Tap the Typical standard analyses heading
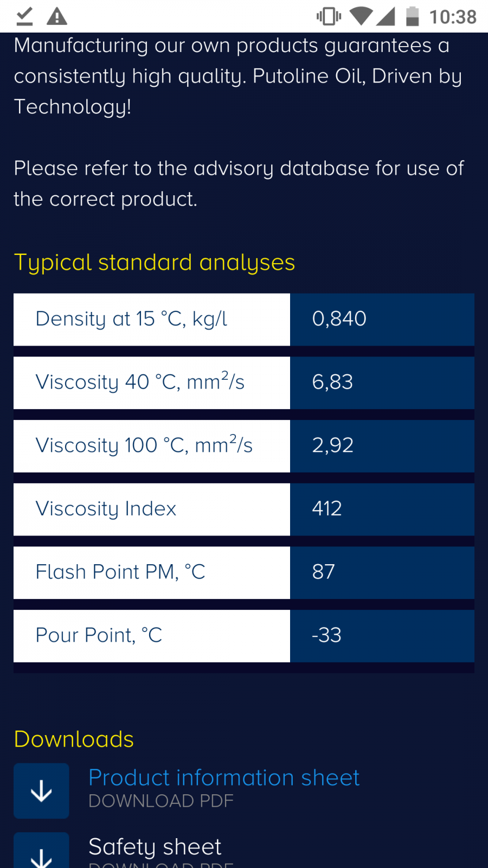The image size is (488, 868). [155, 263]
